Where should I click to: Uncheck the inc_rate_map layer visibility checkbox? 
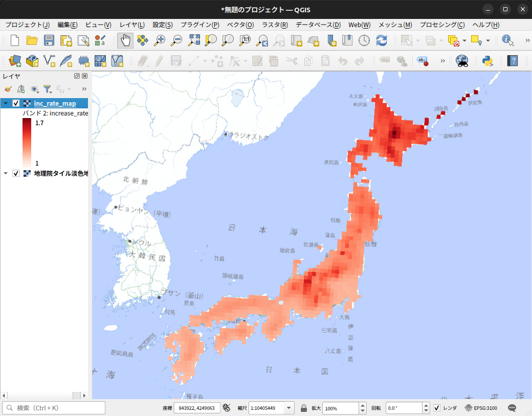pos(16,103)
